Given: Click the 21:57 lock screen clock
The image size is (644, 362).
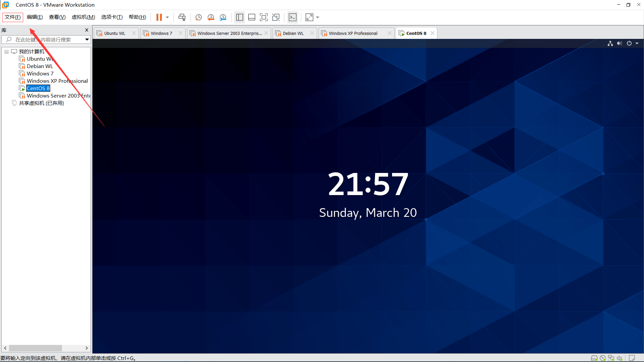Looking at the screenshot, I should coord(368,184).
